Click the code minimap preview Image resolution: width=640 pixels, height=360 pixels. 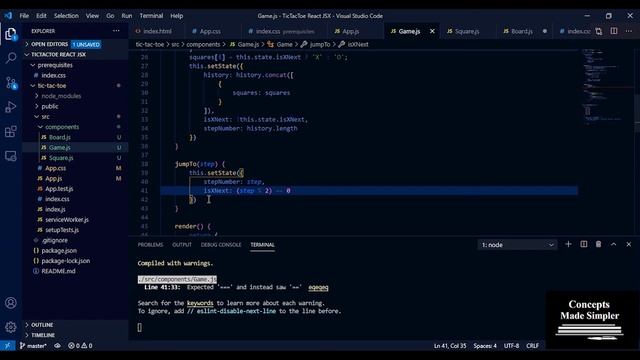pyautogui.click(x=606, y=86)
